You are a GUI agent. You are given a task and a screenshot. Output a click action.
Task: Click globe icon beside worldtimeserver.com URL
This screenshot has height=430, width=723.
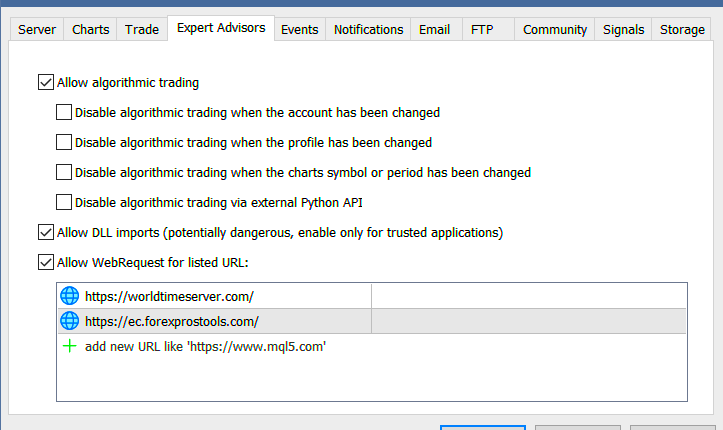point(69,296)
